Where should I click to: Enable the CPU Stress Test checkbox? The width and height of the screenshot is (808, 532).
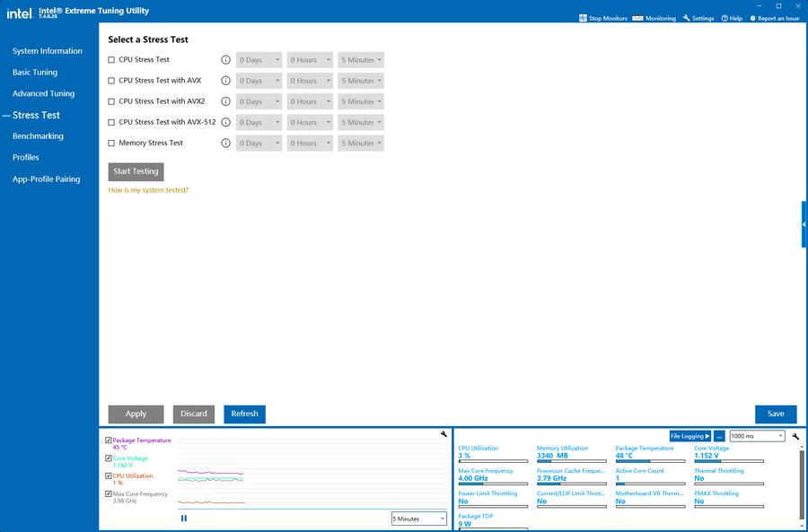(x=111, y=60)
